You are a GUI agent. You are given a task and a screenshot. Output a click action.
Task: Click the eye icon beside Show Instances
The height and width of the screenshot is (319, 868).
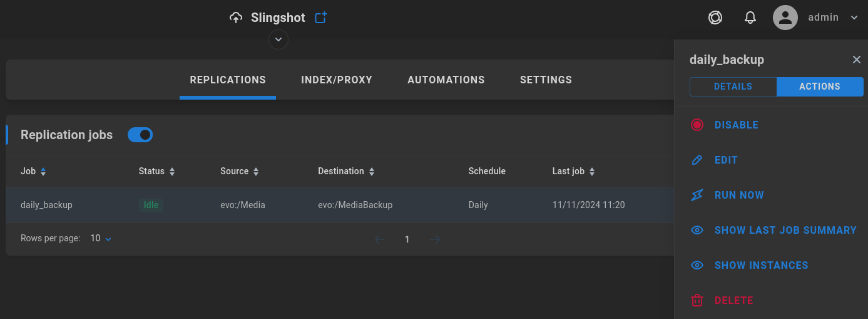pos(697,265)
